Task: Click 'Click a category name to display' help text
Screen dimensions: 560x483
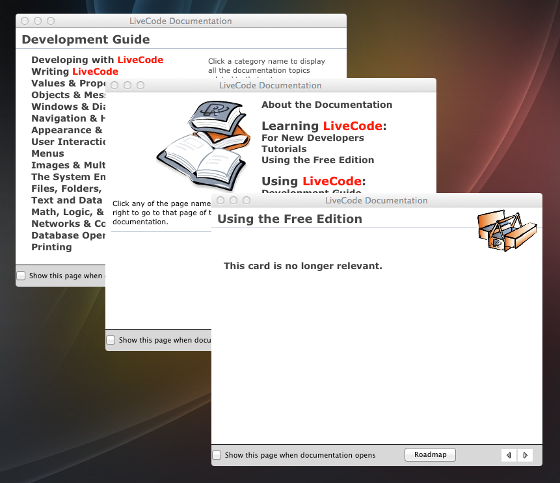Action: (x=266, y=61)
